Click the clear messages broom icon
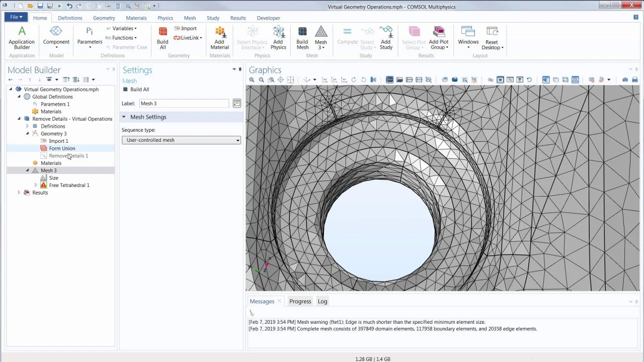 click(252, 313)
